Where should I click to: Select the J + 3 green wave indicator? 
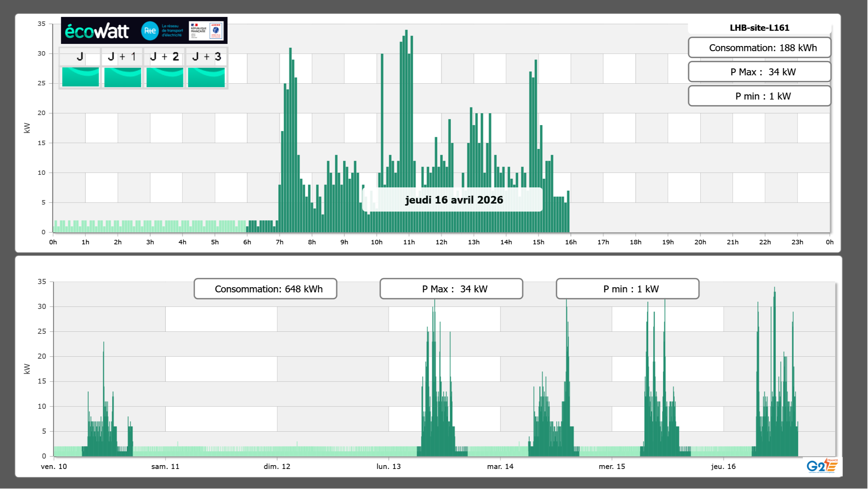(206, 77)
